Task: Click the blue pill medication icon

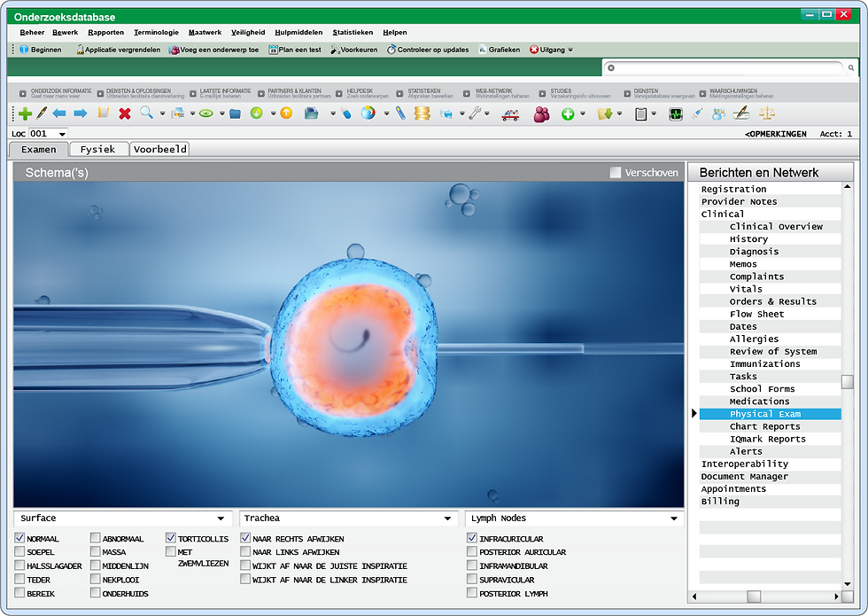Action: click(x=346, y=113)
